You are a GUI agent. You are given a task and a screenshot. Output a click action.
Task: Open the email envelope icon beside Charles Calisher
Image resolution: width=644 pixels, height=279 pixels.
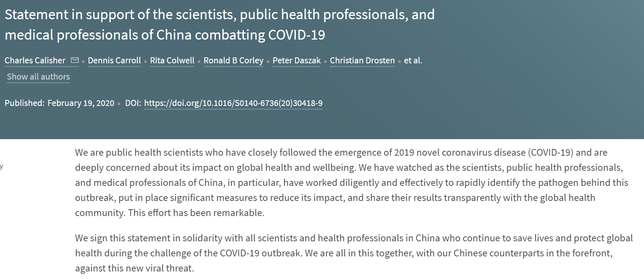tap(75, 60)
